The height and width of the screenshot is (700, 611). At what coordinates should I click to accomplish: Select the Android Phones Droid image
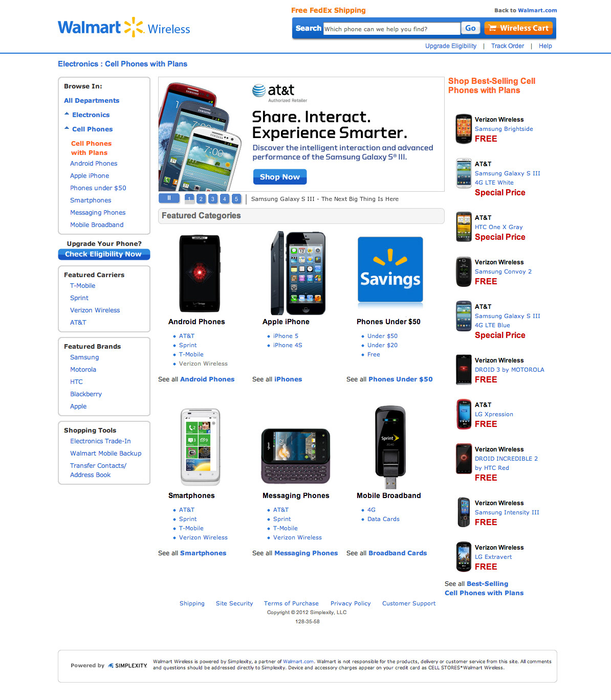200,273
